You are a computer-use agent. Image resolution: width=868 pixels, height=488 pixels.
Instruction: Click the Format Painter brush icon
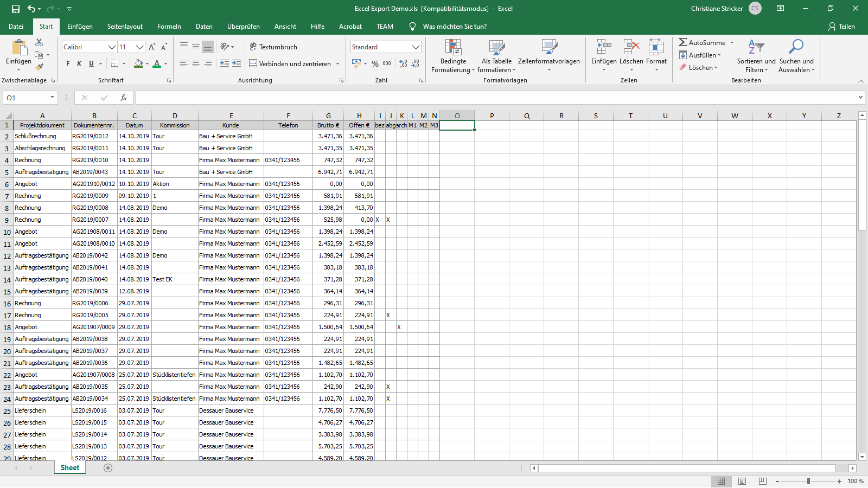39,67
